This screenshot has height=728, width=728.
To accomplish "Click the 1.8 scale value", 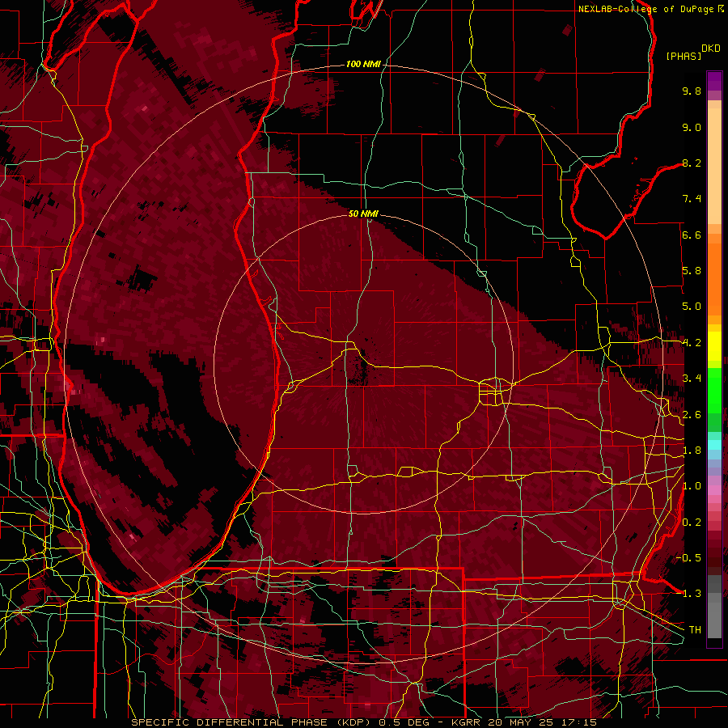I will (692, 451).
